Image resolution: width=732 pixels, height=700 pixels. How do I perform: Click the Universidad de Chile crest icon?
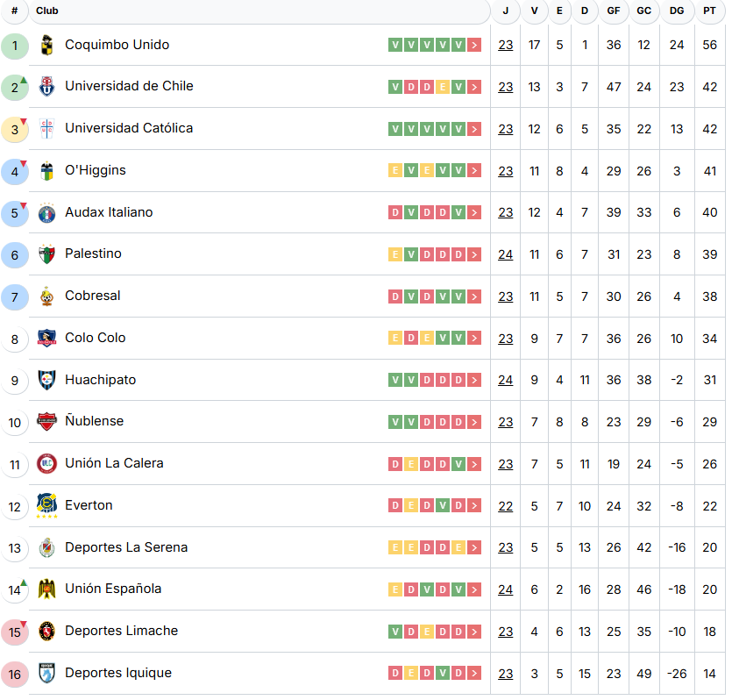click(x=46, y=87)
